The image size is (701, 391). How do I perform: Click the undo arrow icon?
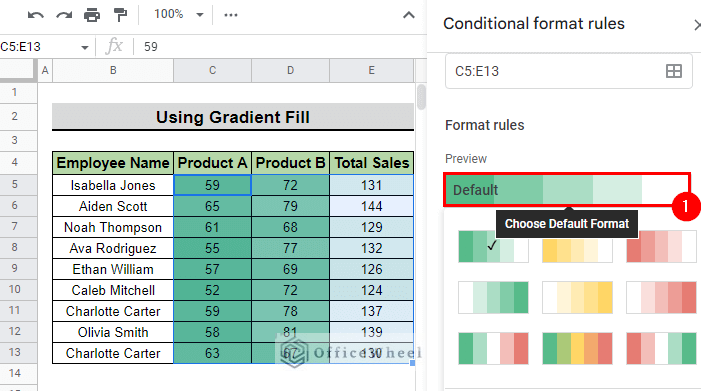tap(36, 15)
